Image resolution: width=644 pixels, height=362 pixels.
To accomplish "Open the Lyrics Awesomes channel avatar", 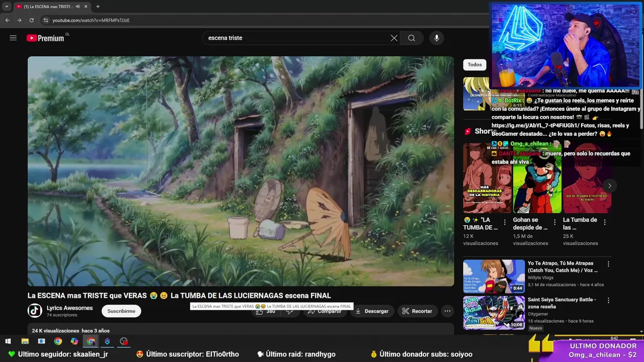I will coord(35,311).
